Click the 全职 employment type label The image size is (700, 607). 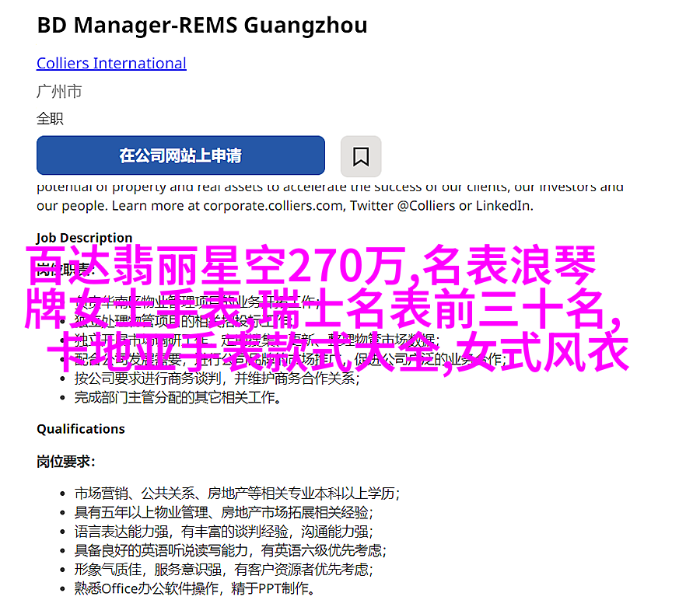[x=50, y=119]
